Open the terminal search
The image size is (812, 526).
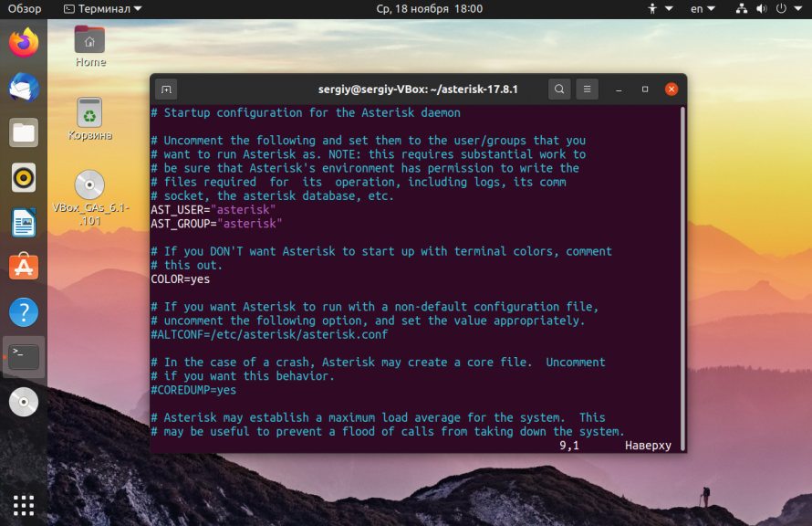click(x=559, y=89)
